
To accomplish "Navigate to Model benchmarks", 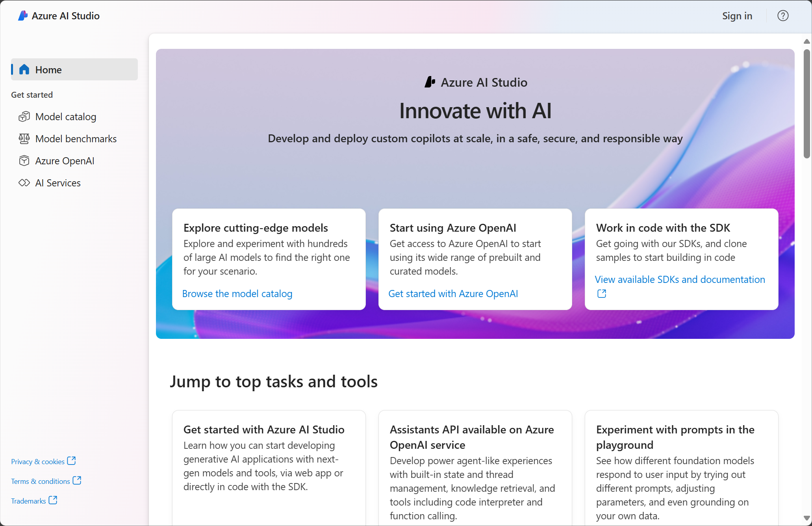I will 76,139.
